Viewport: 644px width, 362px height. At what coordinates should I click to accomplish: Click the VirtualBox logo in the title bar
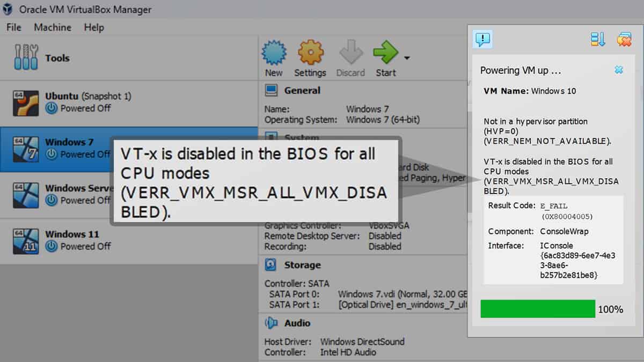coord(8,9)
